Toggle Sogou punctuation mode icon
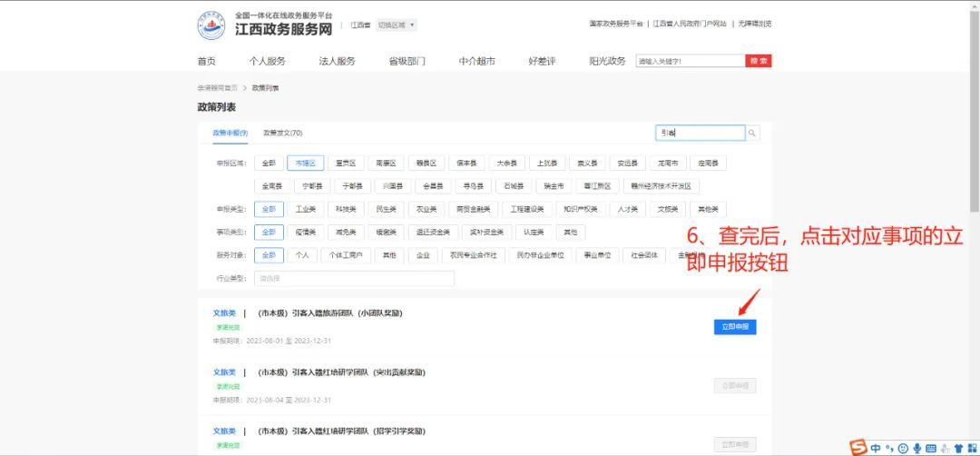Image resolution: width=980 pixels, height=456 pixels. click(x=890, y=448)
